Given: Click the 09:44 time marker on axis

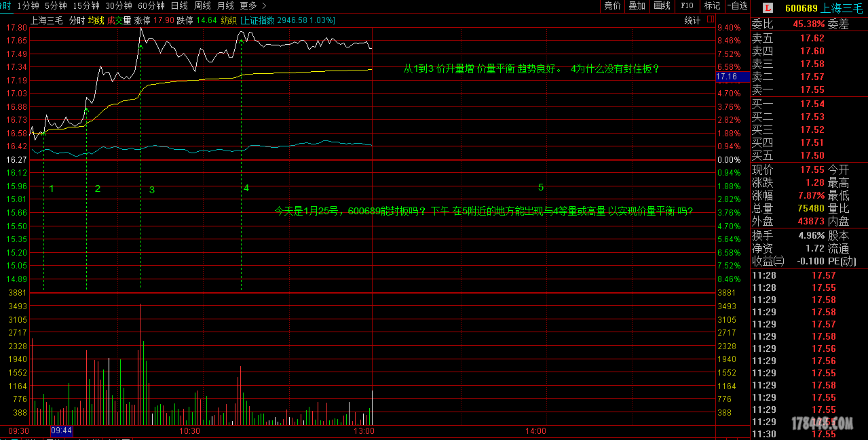Looking at the screenshot, I should pyautogui.click(x=62, y=431).
